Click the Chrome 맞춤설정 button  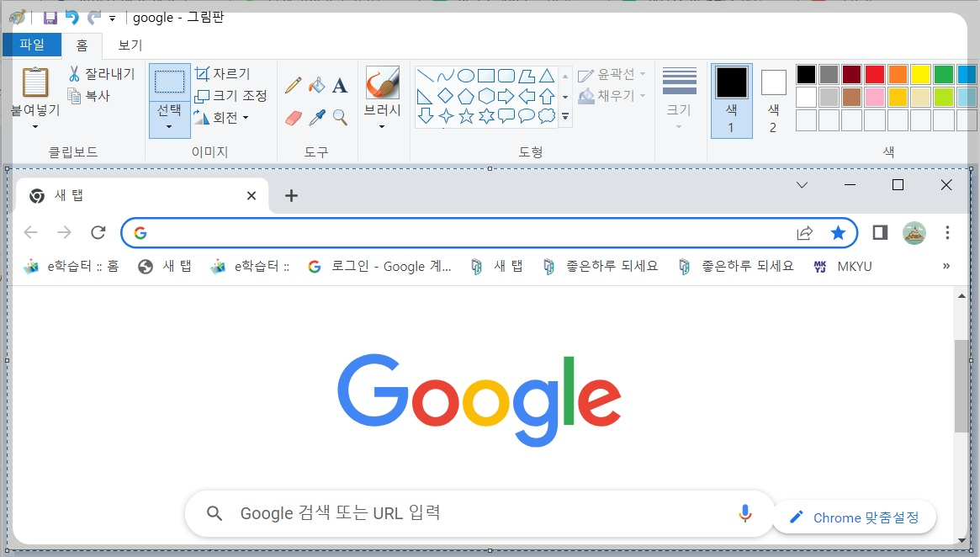pos(855,517)
